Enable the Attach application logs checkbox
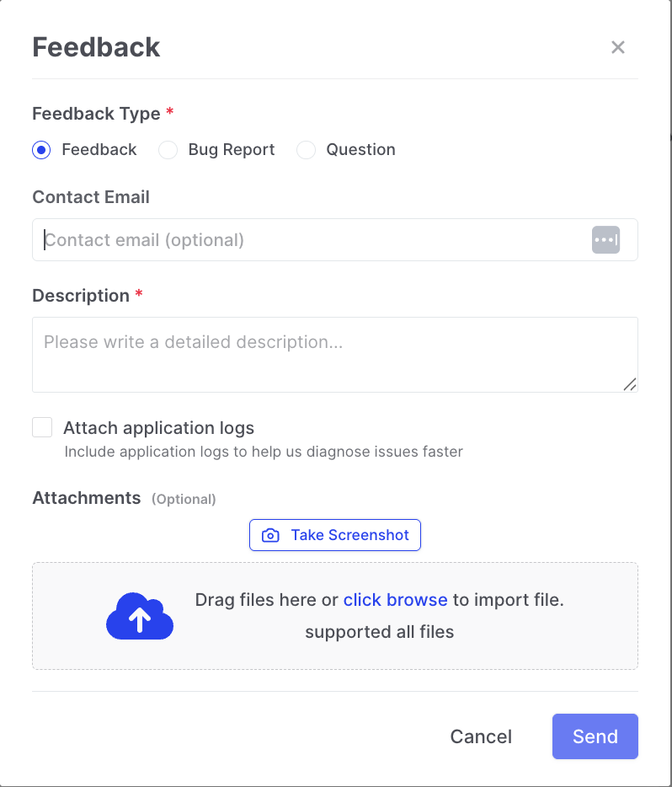 tap(42, 427)
